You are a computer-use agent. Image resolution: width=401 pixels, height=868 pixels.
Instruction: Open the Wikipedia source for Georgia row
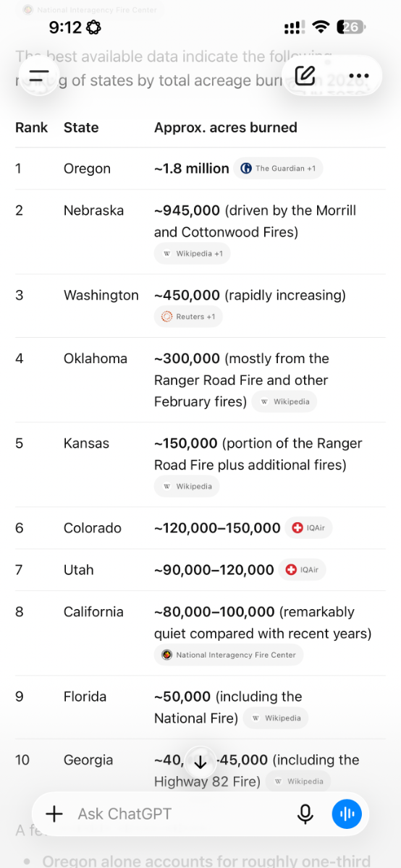pyautogui.click(x=298, y=781)
